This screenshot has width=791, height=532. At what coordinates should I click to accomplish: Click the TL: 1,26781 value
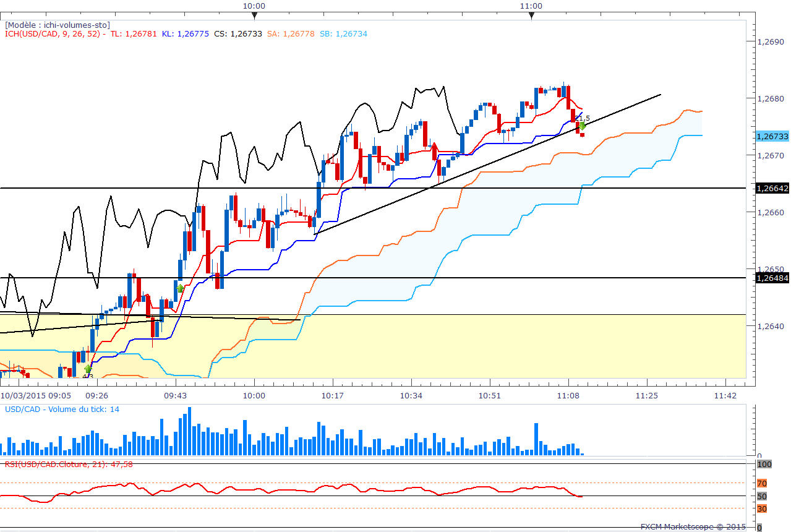[134, 33]
